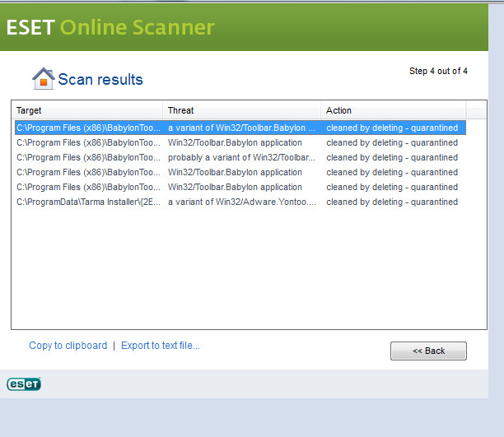This screenshot has height=437, width=504.
Task: Click the Action cell of the 'probably a variant' row
Action: (x=392, y=158)
